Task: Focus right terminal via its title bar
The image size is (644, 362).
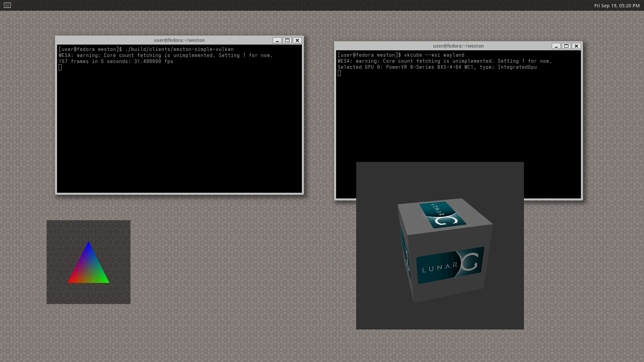Action: [x=458, y=46]
